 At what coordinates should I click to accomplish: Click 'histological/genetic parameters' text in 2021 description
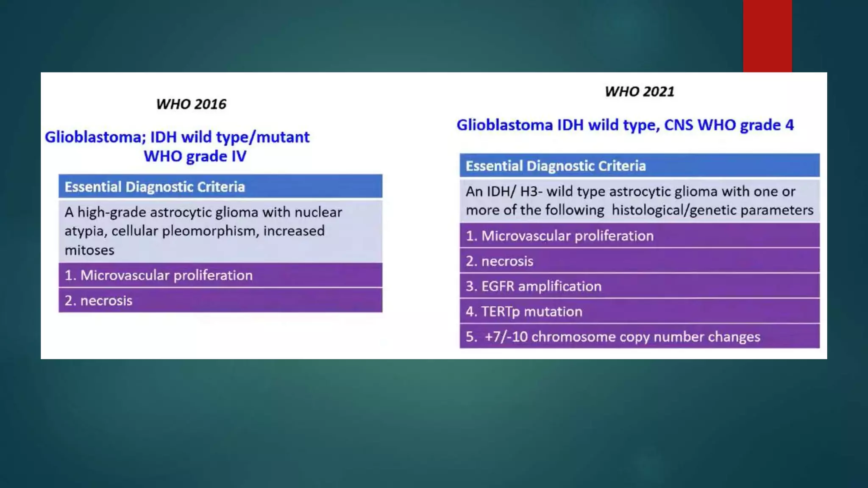[712, 210]
